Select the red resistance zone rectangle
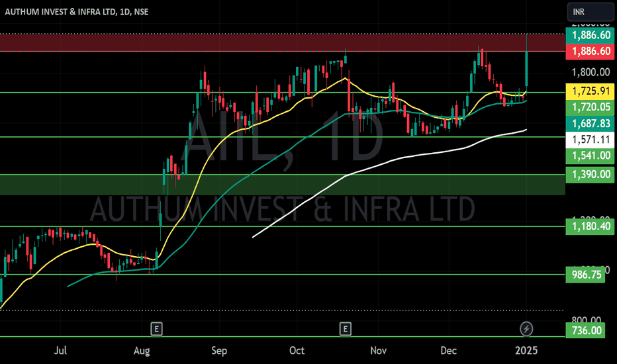 [283, 43]
